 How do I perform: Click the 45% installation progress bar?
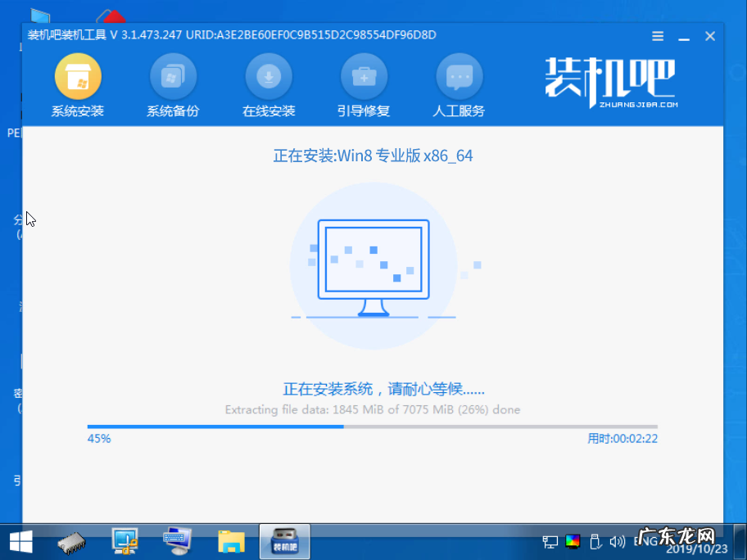371,426
